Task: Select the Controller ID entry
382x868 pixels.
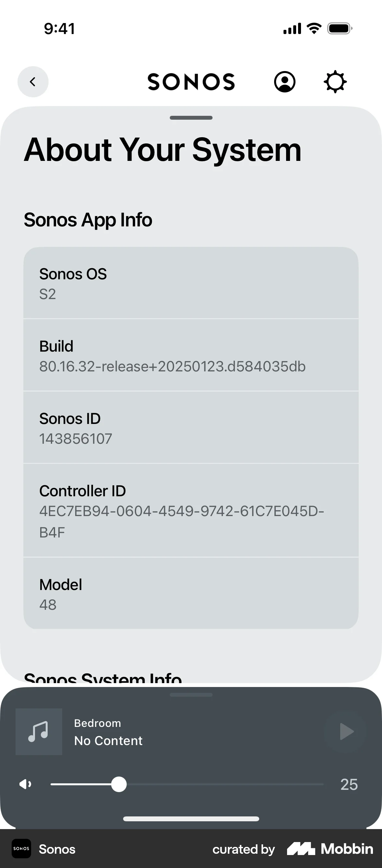Action: pyautogui.click(x=191, y=511)
